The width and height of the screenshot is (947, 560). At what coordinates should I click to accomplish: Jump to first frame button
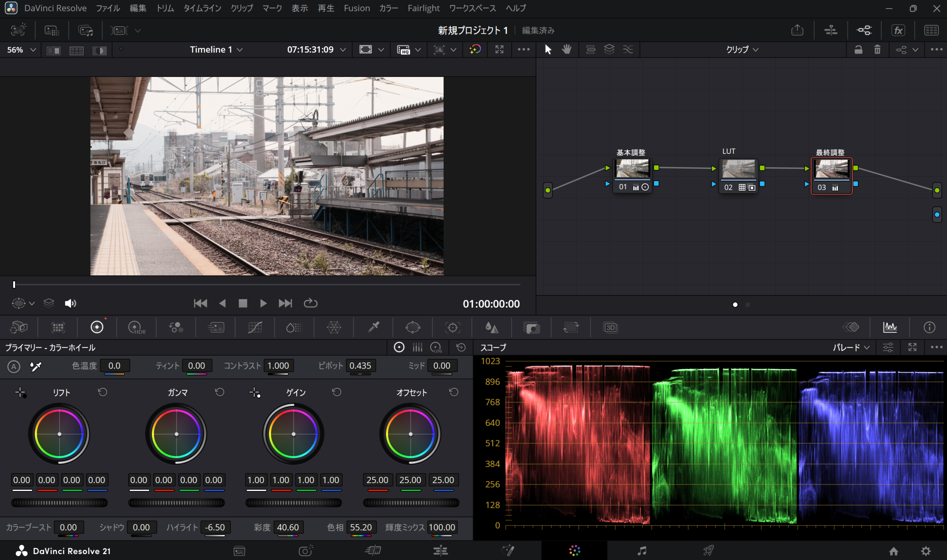point(200,303)
